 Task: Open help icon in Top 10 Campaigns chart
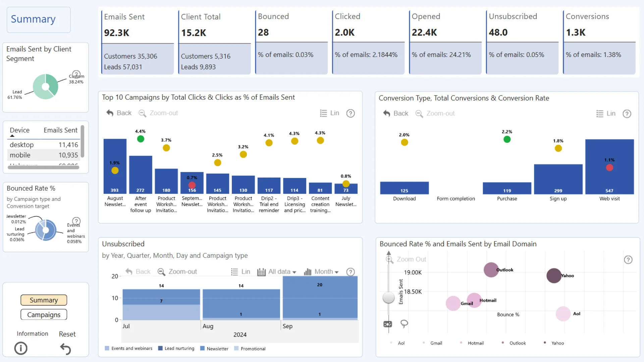(x=351, y=113)
